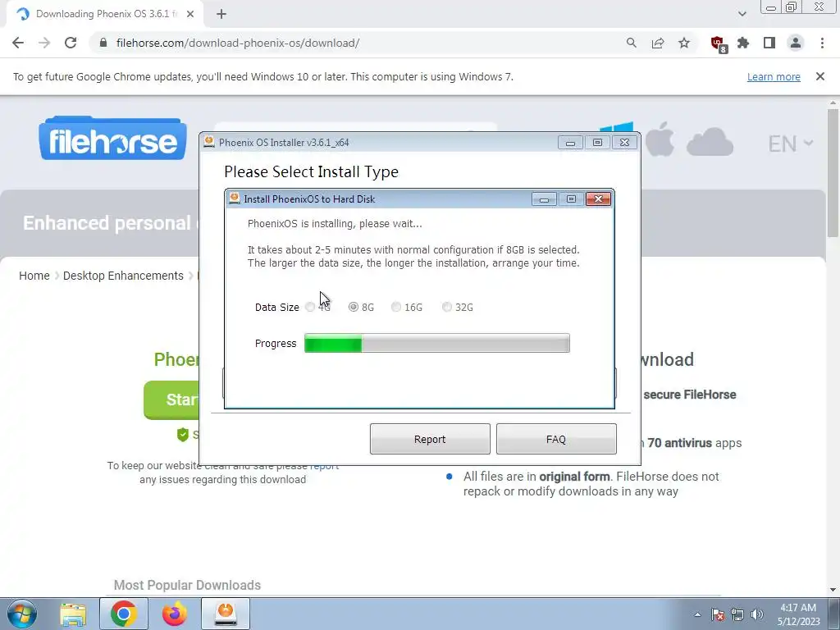The width and height of the screenshot is (840, 630).
Task: Go to Home breadcrumb link
Action: 34,276
